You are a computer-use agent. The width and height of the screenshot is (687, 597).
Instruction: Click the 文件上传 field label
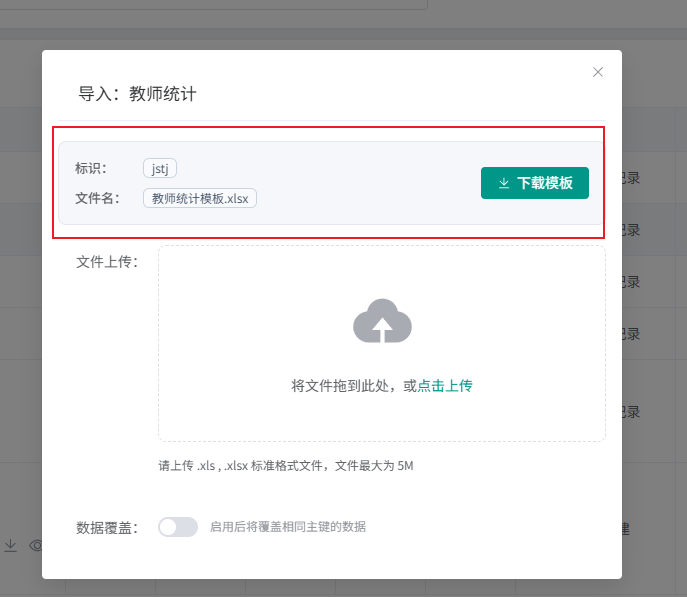point(106,262)
